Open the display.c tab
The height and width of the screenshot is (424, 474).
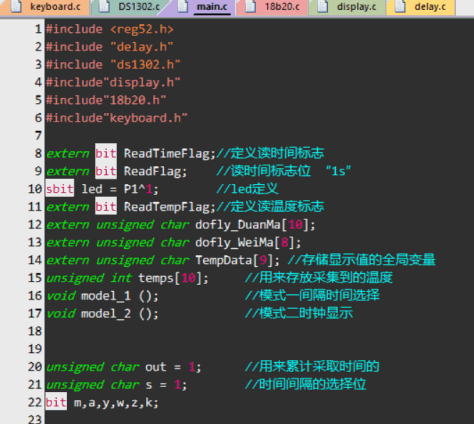point(347,7)
